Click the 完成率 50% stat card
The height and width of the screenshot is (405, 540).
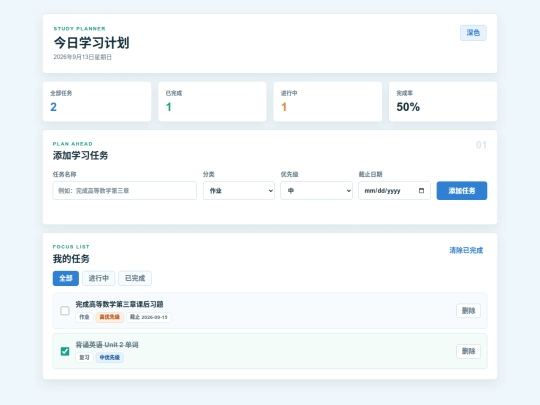click(443, 101)
